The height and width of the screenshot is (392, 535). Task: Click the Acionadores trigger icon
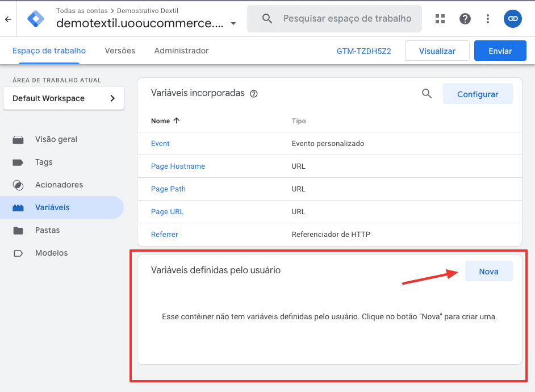pos(18,185)
